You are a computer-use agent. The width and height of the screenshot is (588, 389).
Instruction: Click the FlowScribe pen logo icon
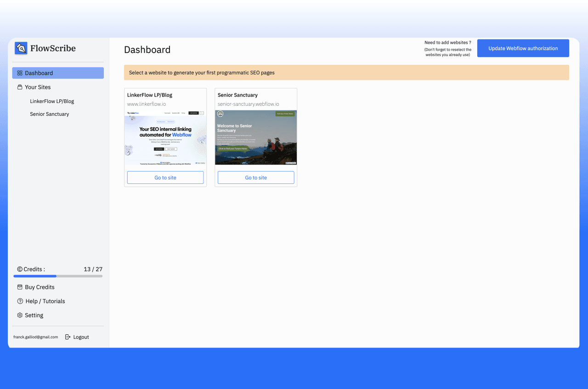21,48
